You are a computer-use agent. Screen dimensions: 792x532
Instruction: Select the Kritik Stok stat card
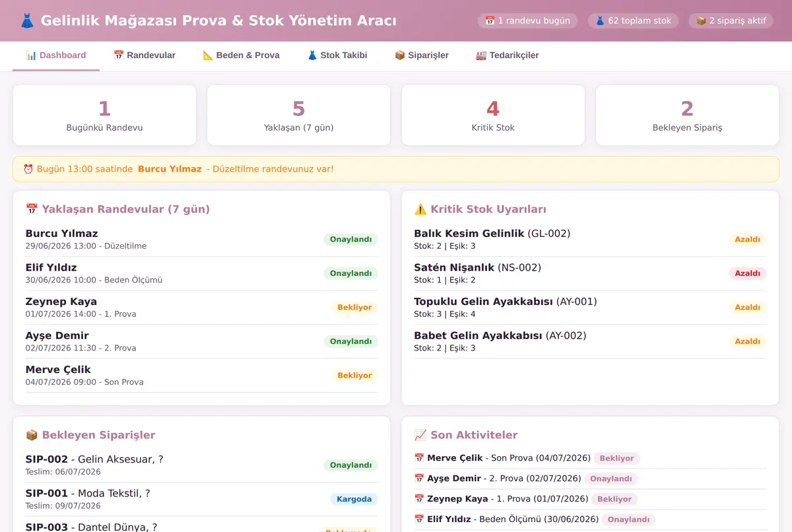click(493, 115)
